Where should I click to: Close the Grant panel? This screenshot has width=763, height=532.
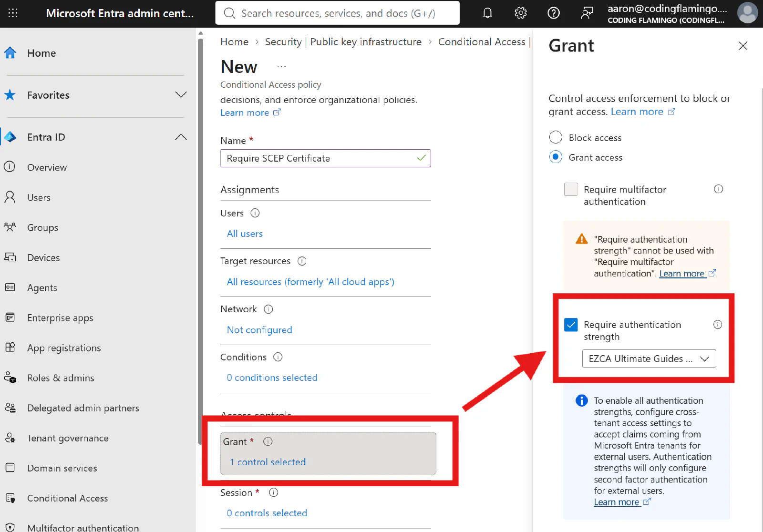pyautogui.click(x=743, y=46)
